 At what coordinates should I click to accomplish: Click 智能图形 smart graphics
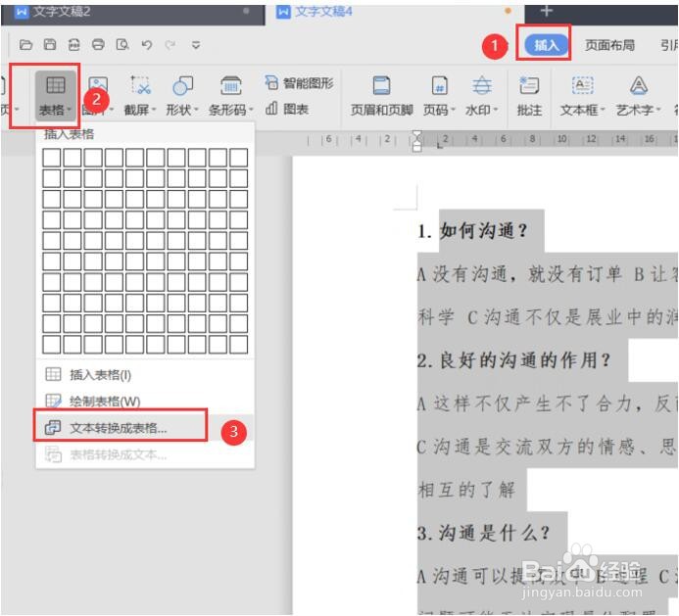coord(299,82)
